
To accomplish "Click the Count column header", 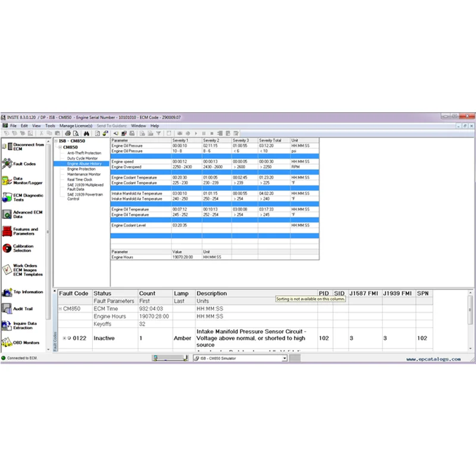I will point(155,293).
